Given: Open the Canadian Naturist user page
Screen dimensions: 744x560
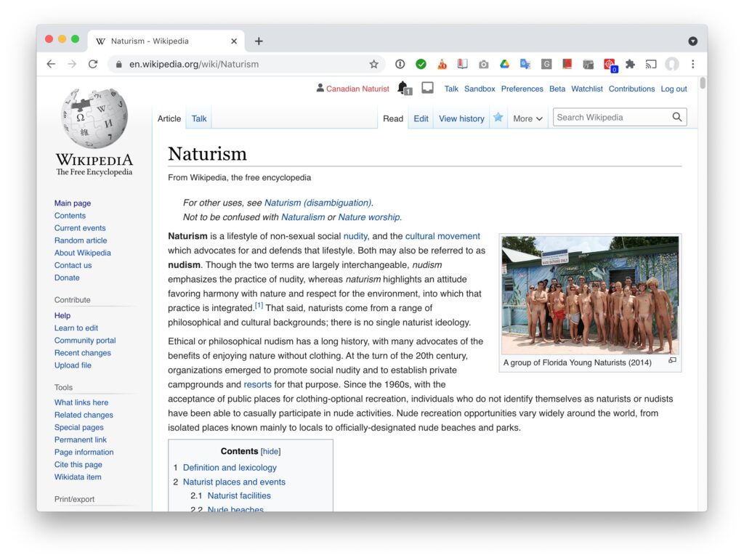Looking at the screenshot, I should click(x=357, y=89).
